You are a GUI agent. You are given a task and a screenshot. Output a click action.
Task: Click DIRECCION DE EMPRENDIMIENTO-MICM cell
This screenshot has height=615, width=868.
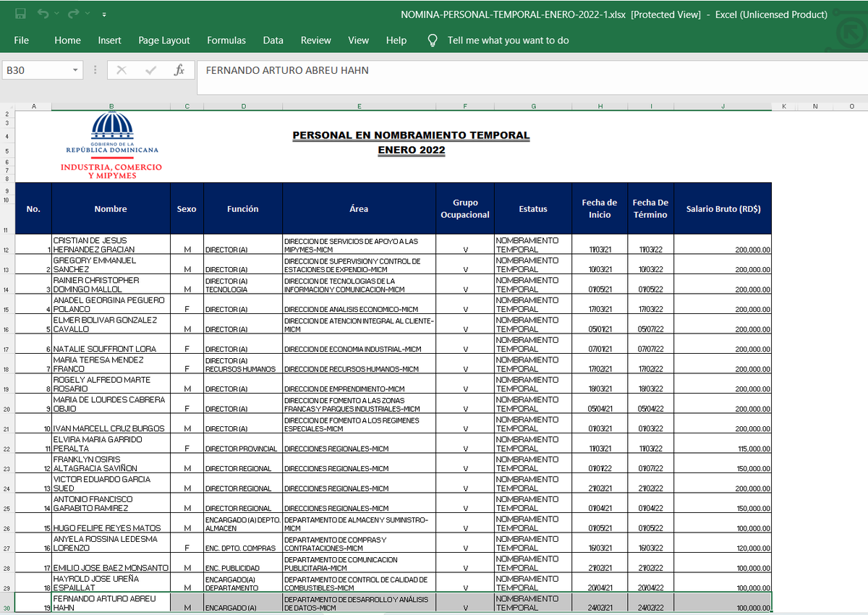tap(359, 384)
